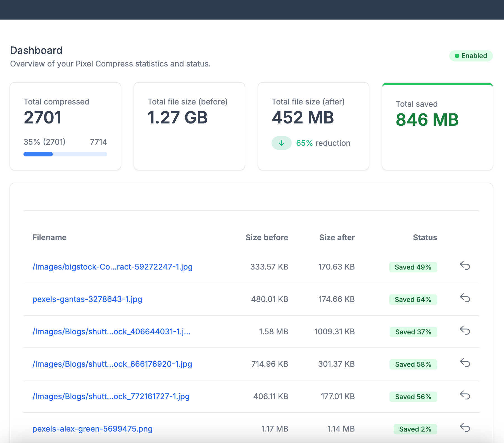Sort table by Size after column

click(x=337, y=237)
